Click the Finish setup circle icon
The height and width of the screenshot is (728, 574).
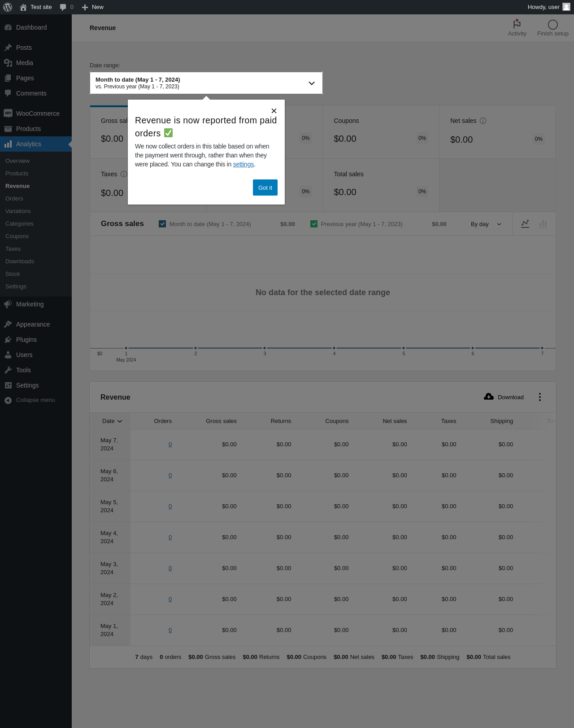click(x=553, y=25)
